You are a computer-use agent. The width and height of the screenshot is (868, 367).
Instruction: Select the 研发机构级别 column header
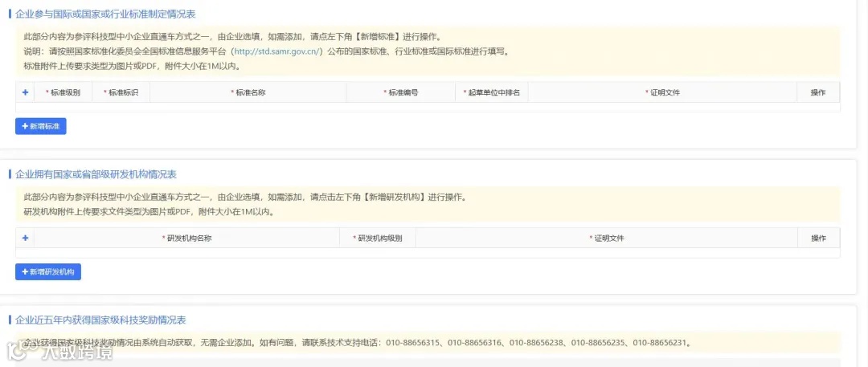point(378,238)
